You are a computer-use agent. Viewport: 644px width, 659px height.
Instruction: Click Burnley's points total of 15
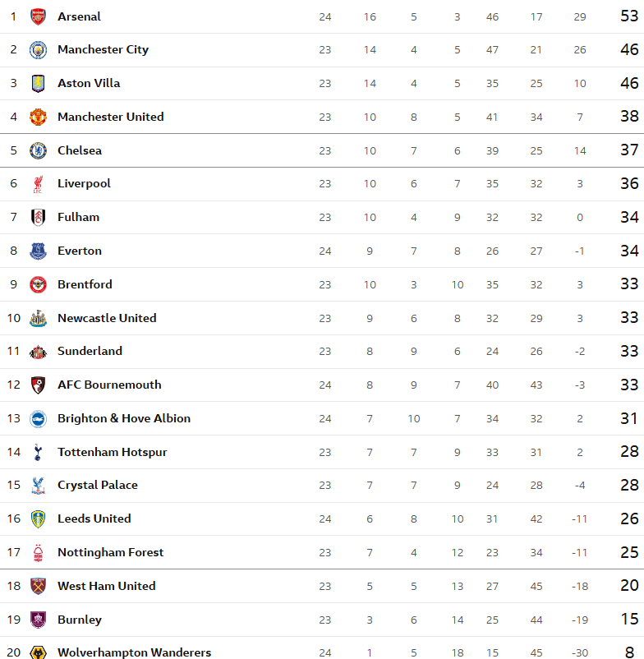pos(629,620)
